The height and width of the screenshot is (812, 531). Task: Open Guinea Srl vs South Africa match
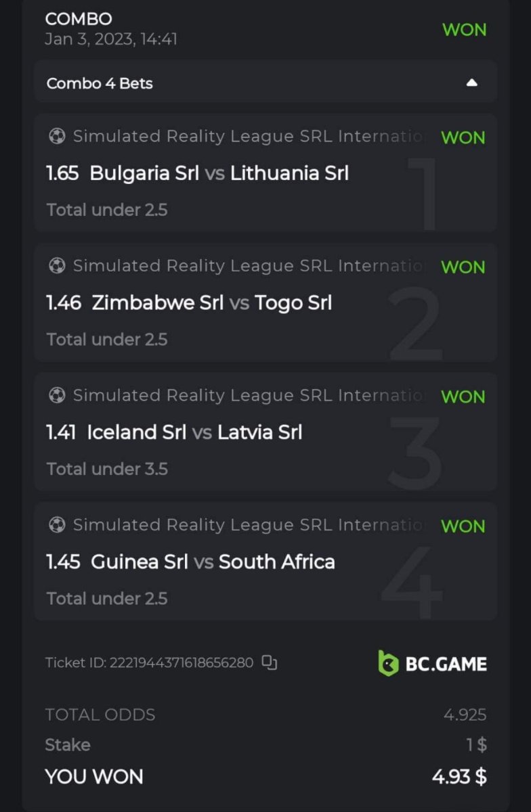point(213,562)
